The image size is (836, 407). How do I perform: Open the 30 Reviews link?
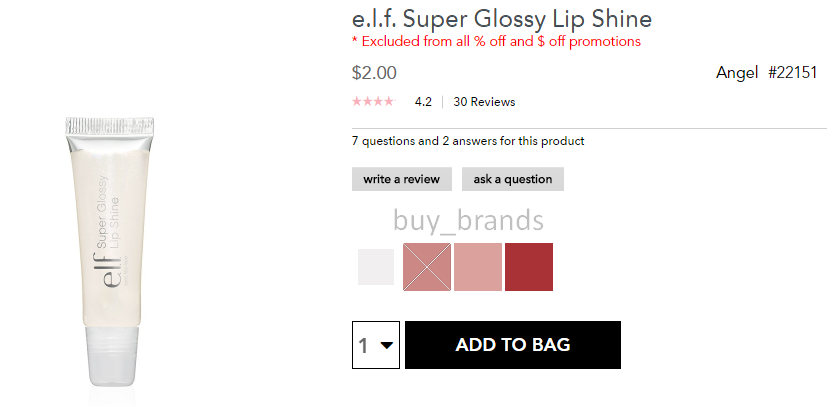(x=484, y=102)
